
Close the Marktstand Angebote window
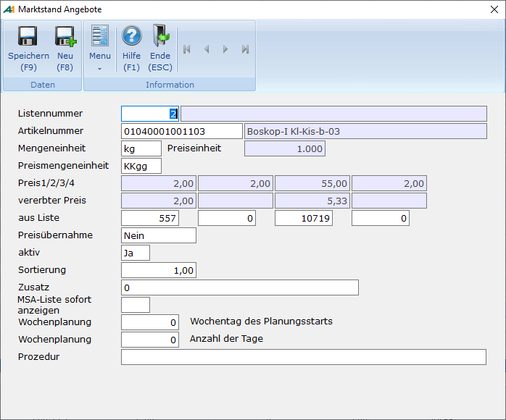(494, 9)
